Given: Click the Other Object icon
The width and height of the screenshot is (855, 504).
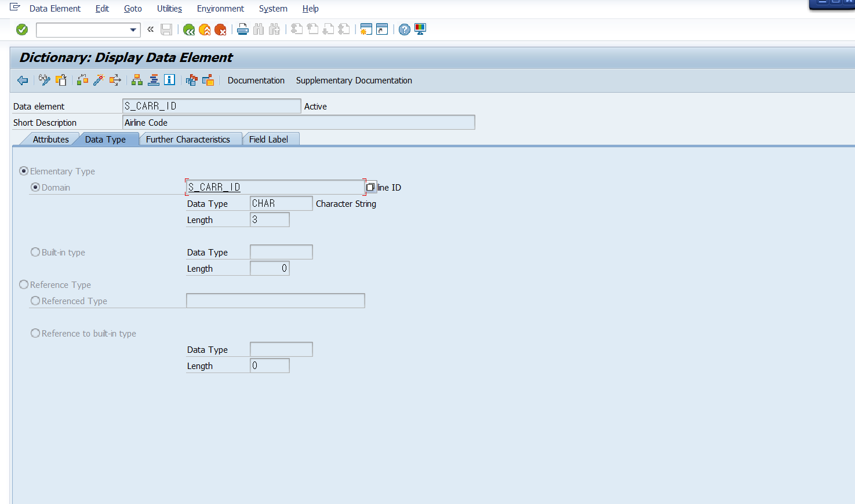Looking at the screenshot, I should 61,80.
